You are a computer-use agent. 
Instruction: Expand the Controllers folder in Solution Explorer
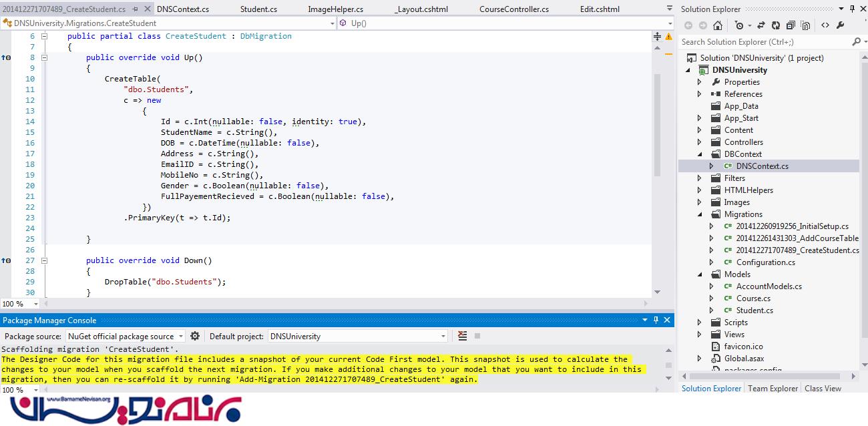click(699, 142)
